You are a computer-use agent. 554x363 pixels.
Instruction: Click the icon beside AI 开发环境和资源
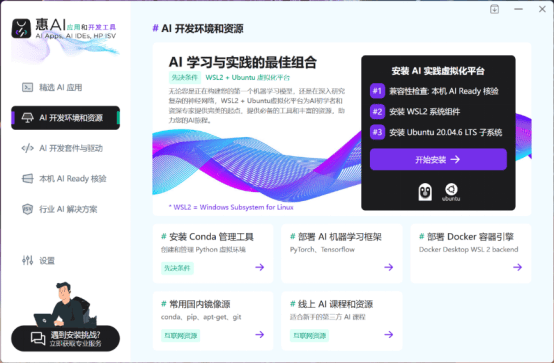tap(28, 118)
